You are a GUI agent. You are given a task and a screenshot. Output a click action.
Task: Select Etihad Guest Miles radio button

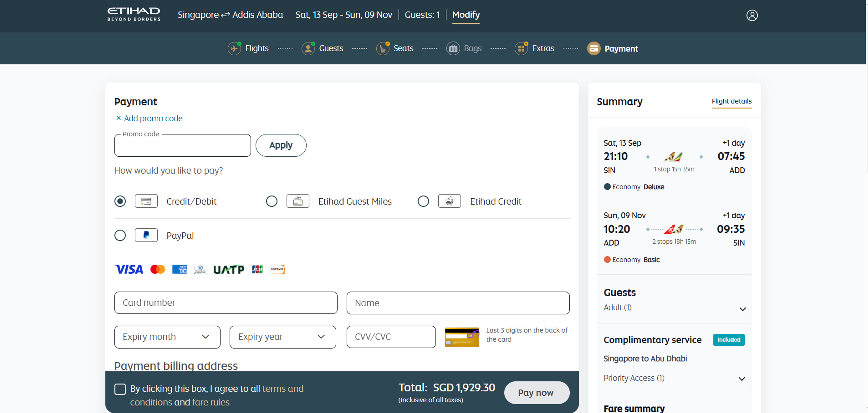(x=271, y=201)
